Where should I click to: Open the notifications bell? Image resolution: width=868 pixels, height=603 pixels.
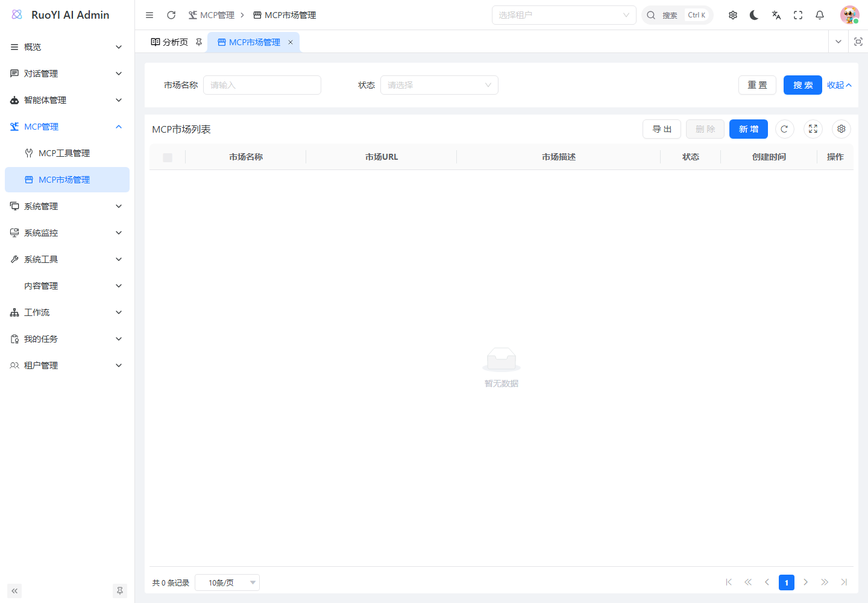click(820, 15)
